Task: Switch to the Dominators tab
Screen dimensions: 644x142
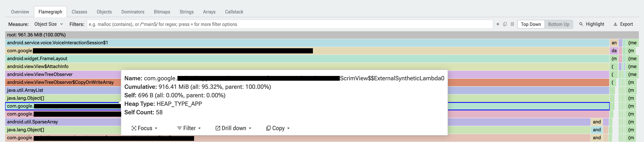Action: pos(133,12)
